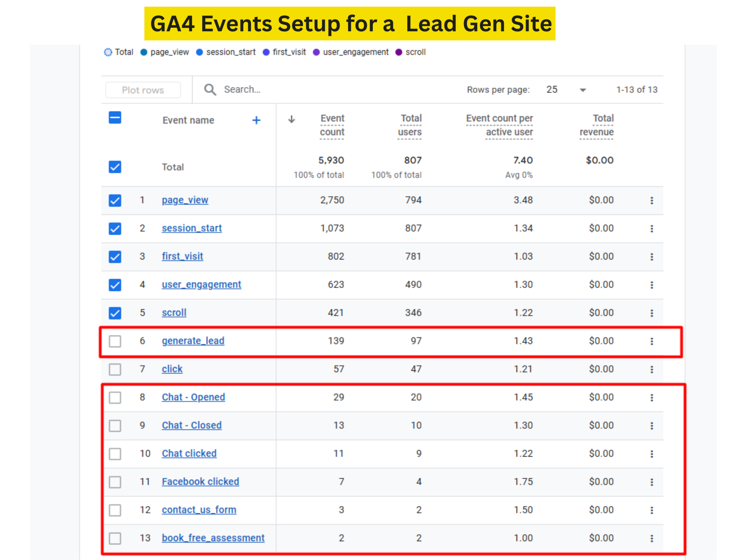Click the sort arrow on Event count
Image resolution: width=747 pixels, height=560 pixels.
coord(292,119)
